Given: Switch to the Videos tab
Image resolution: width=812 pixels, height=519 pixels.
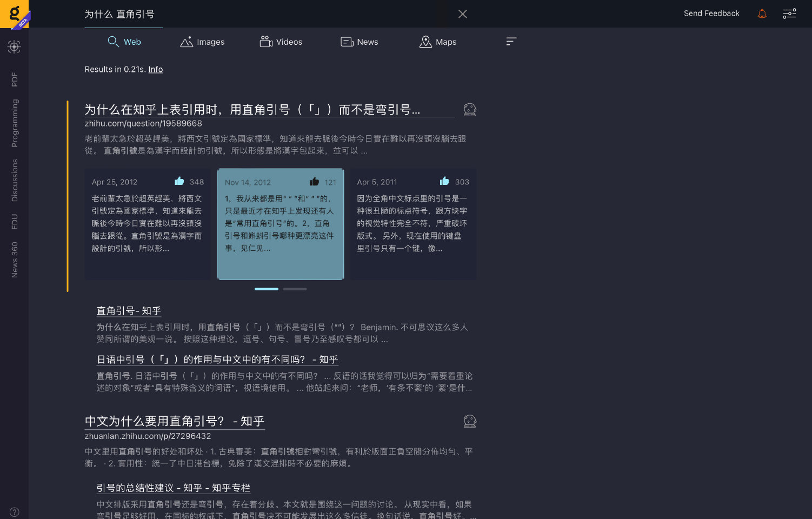Looking at the screenshot, I should [281, 42].
